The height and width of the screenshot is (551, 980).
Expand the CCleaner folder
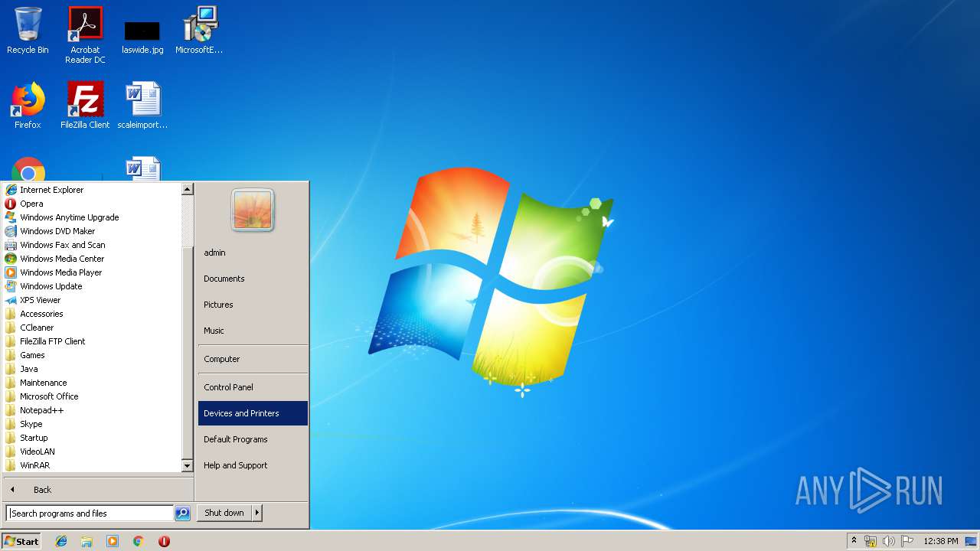click(92, 328)
